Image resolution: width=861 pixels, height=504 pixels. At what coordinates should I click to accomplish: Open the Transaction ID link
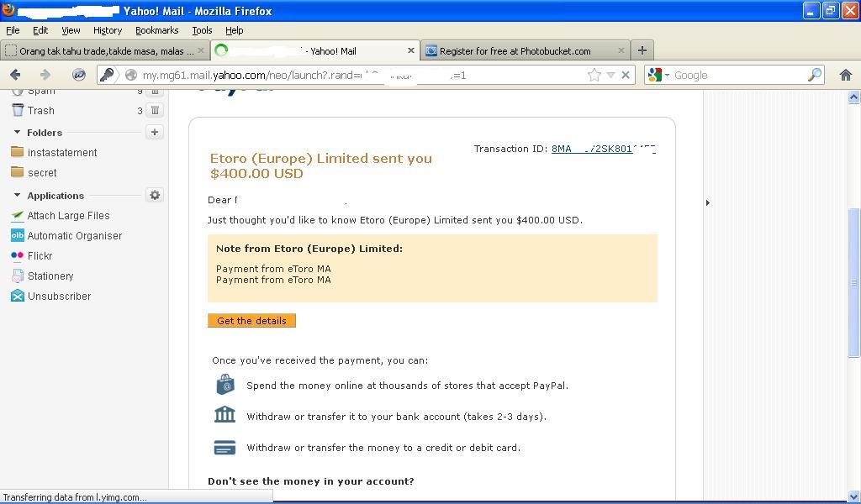(604, 149)
